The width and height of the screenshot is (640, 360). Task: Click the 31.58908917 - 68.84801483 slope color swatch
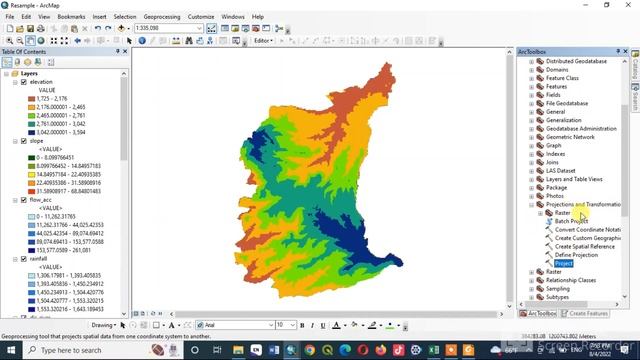pos(31,191)
